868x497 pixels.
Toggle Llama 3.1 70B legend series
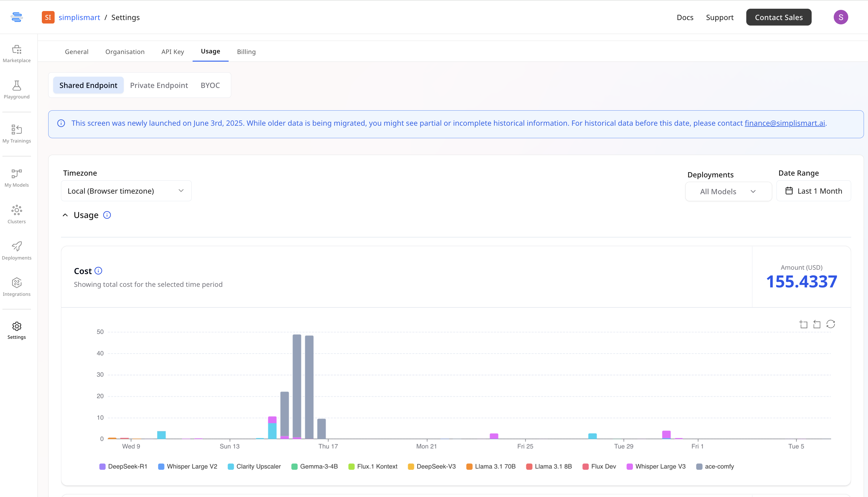click(x=491, y=467)
